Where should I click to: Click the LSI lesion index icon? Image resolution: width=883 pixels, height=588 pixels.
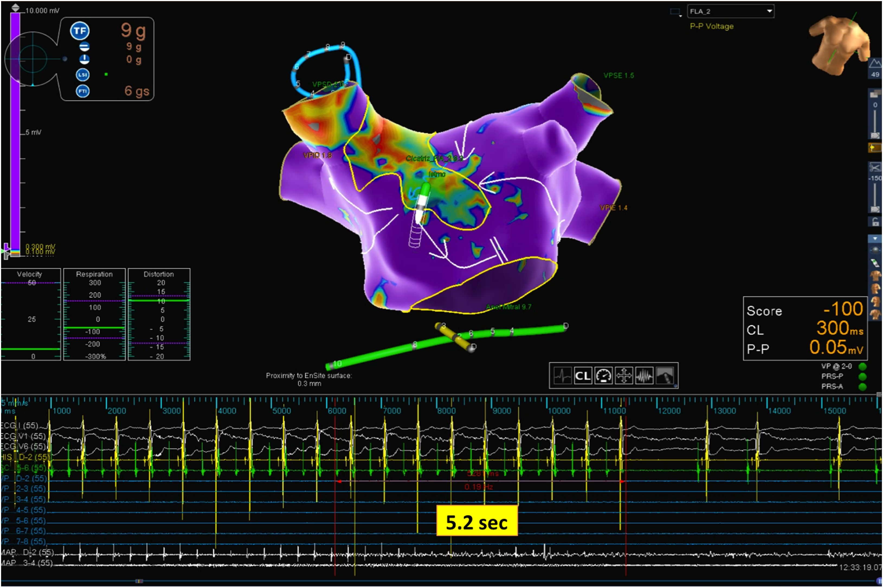pos(82,75)
